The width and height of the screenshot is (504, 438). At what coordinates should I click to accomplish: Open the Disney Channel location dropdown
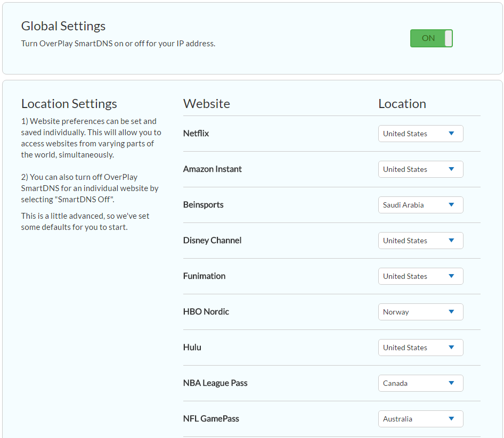click(420, 240)
